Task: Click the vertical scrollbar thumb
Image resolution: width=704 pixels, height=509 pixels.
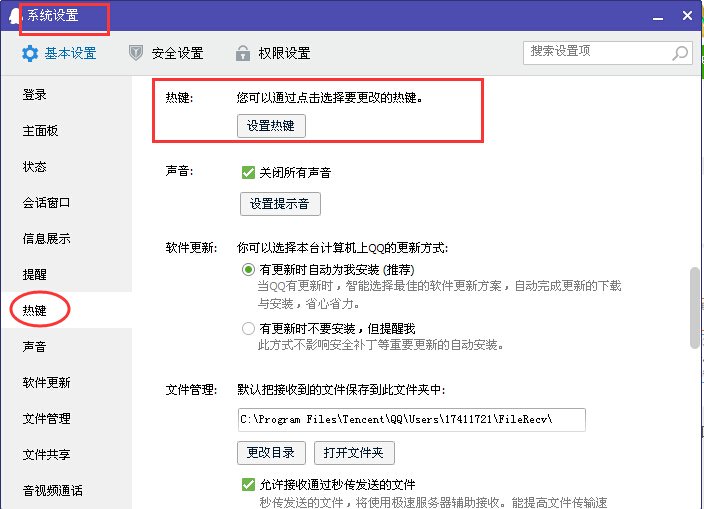Action: 695,307
